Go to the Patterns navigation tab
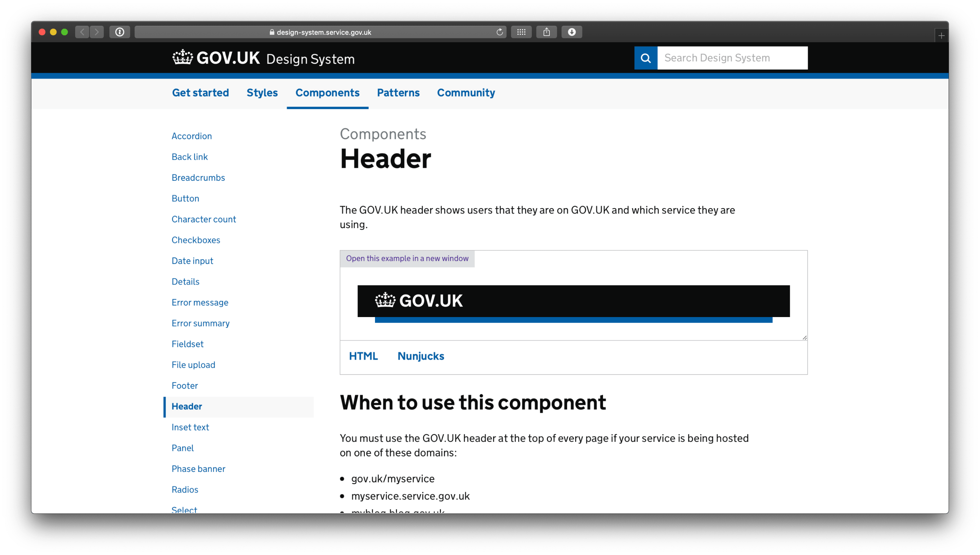This screenshot has height=555, width=980. click(x=398, y=92)
